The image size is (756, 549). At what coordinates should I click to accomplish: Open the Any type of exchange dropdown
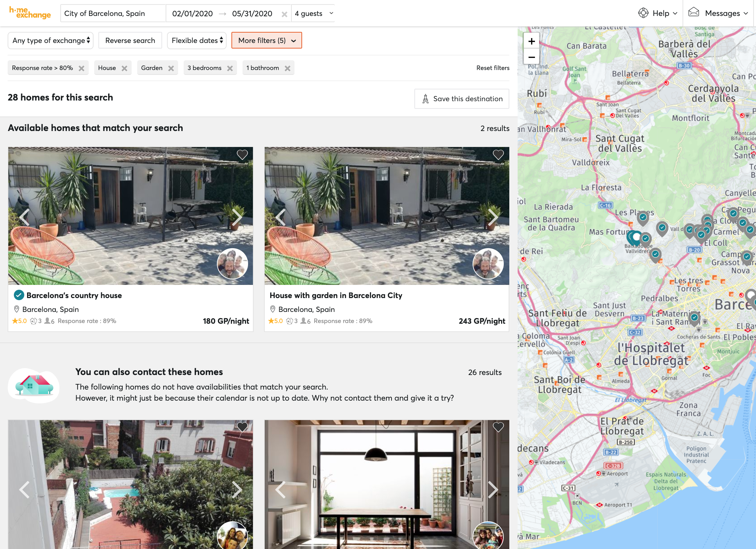pos(51,41)
